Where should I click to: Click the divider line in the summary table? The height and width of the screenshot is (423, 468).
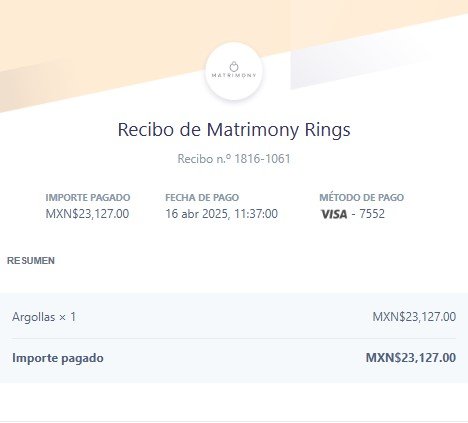pos(234,338)
